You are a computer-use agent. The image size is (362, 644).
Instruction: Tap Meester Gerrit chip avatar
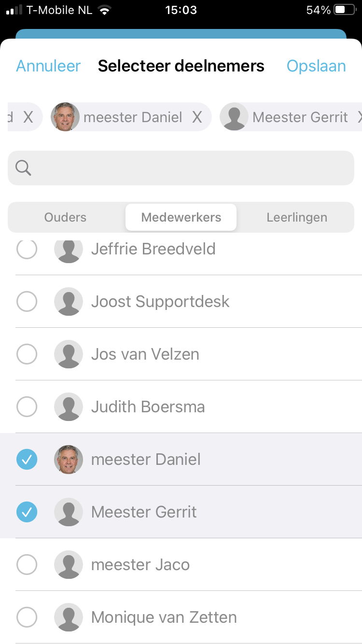point(234,117)
